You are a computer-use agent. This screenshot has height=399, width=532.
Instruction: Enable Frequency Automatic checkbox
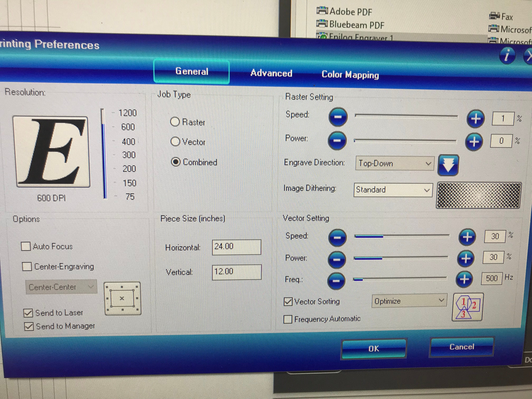click(322, 319)
